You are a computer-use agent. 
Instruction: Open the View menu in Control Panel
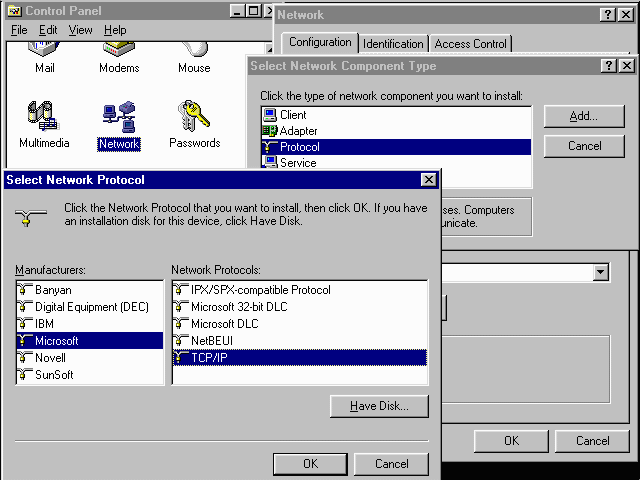coord(81,30)
